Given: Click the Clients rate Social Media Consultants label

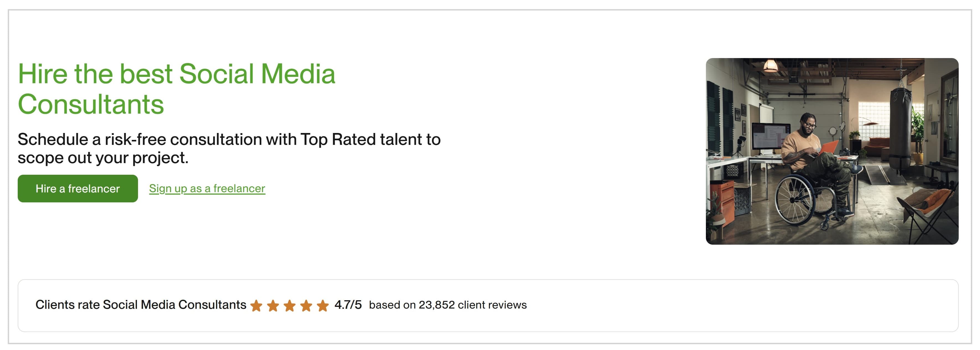Looking at the screenshot, I should (141, 305).
